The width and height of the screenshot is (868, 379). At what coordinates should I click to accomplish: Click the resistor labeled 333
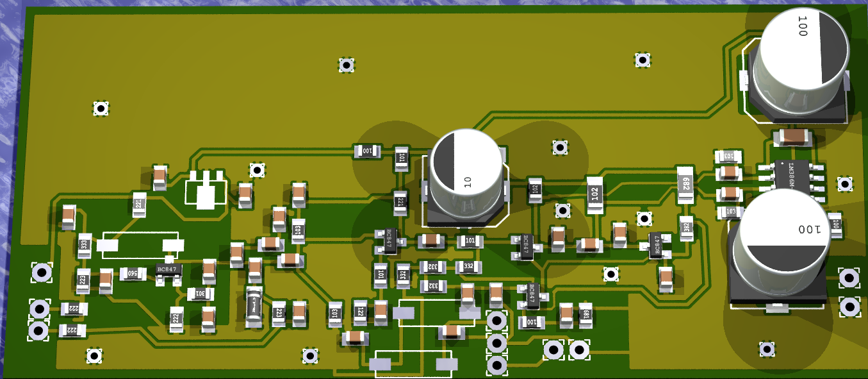coord(83,245)
